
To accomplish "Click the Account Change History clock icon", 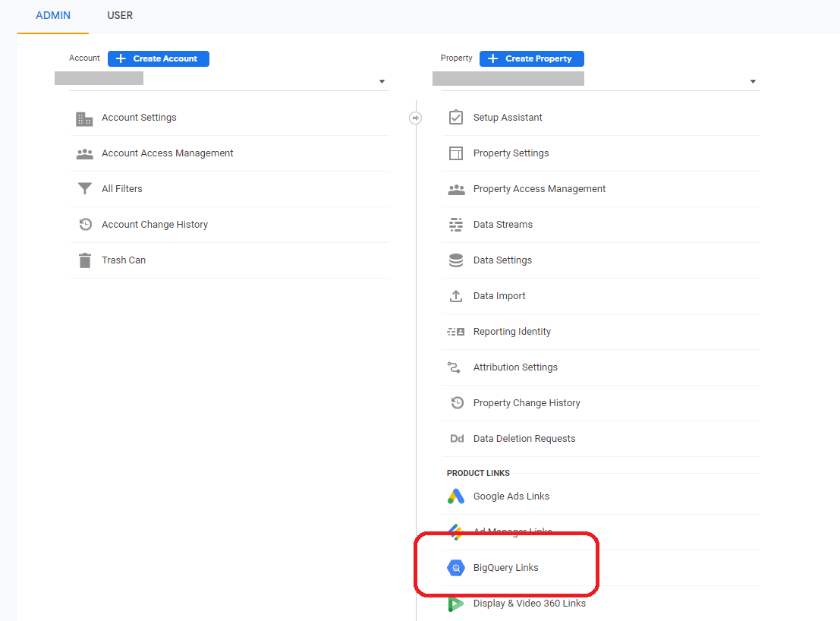I will (85, 224).
